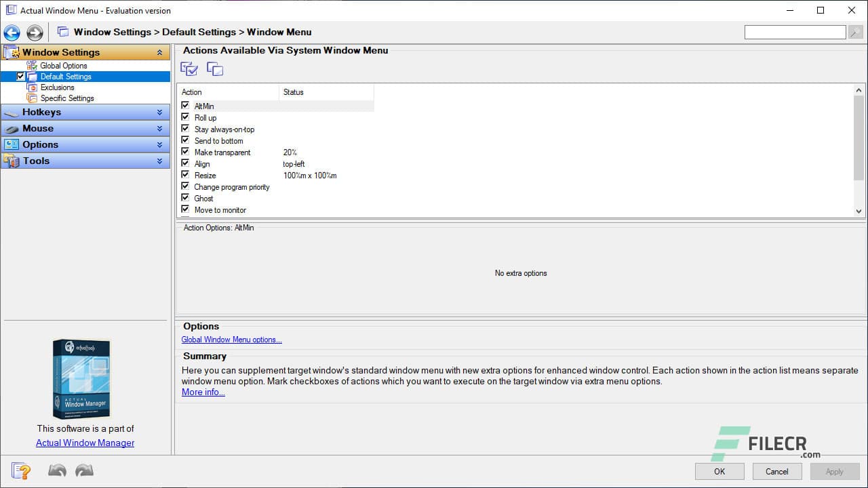Click the undo arrow icon in bottom bar
Image resolution: width=868 pixels, height=488 pixels.
57,471
